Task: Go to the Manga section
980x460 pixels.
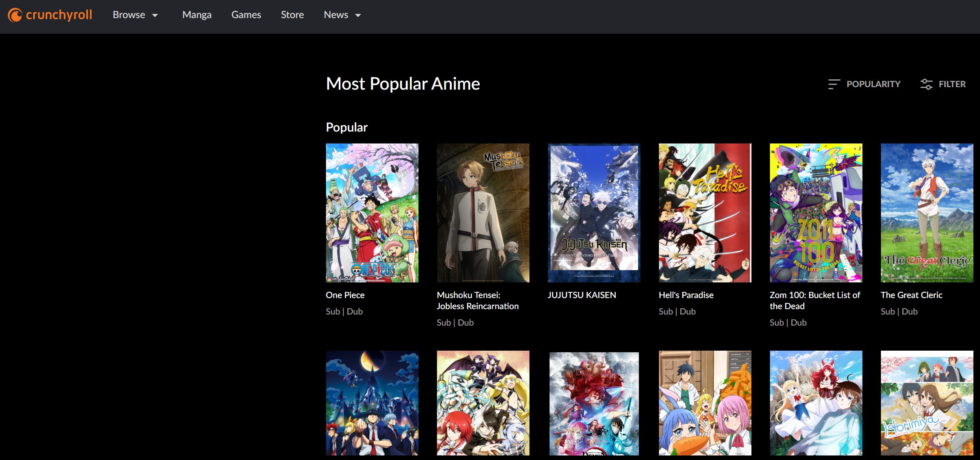Action: click(197, 15)
